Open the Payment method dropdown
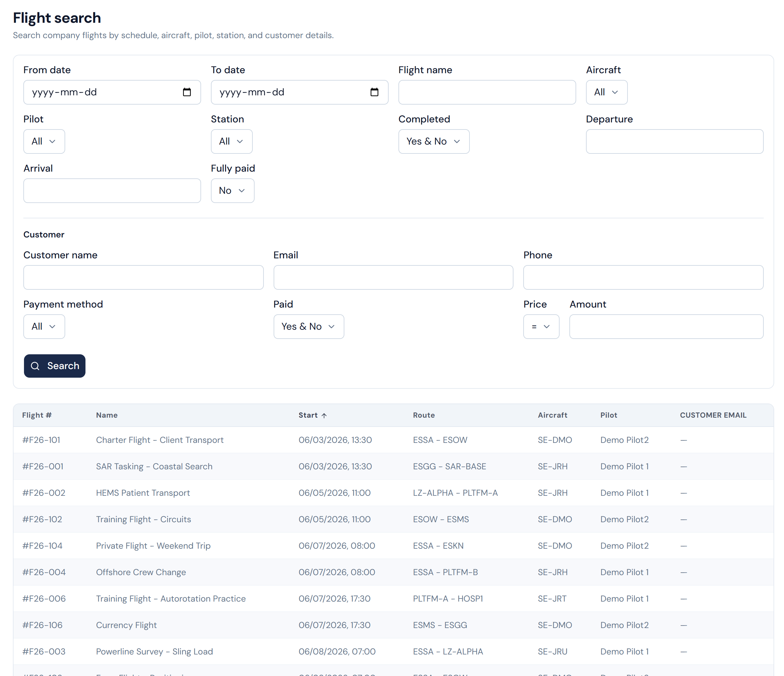The height and width of the screenshot is (676, 784). (44, 326)
